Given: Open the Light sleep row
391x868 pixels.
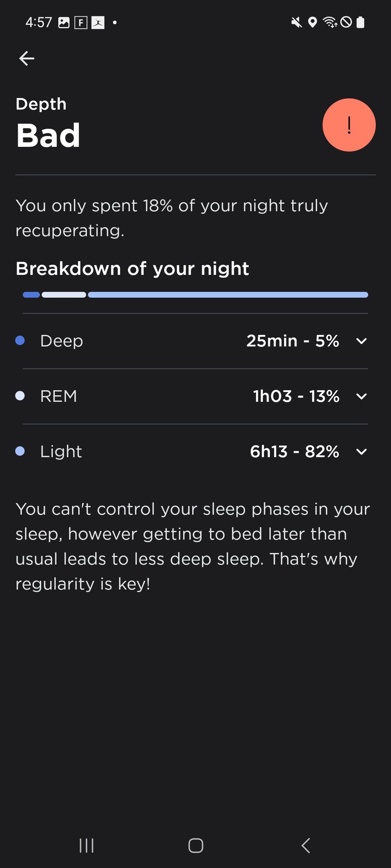Looking at the screenshot, I should [181, 452].
